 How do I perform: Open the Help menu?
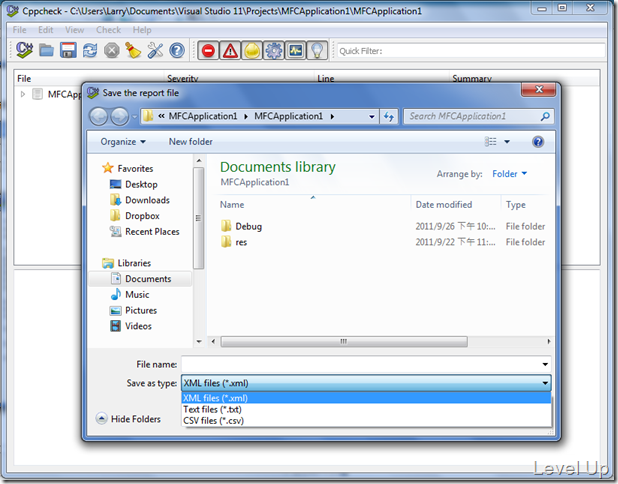(x=142, y=30)
